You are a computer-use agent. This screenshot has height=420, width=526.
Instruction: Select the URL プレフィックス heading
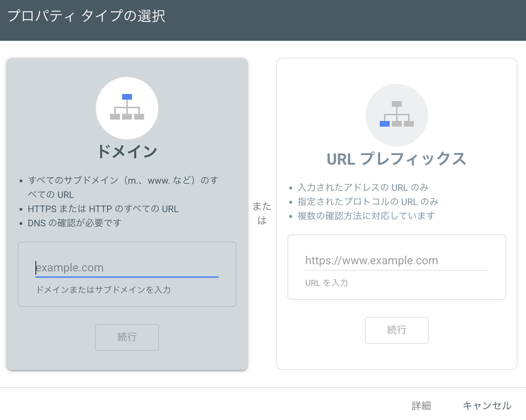pos(397,159)
